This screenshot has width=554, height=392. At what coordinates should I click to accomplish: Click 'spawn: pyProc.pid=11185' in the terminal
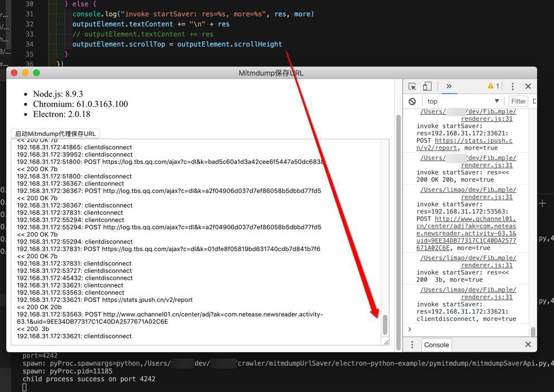tap(68, 371)
